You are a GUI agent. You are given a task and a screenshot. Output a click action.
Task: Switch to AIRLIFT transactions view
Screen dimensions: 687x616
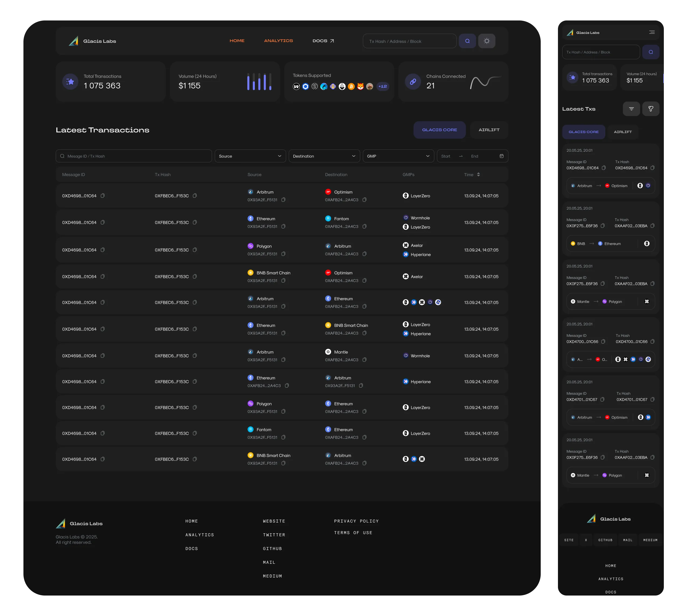tap(489, 130)
